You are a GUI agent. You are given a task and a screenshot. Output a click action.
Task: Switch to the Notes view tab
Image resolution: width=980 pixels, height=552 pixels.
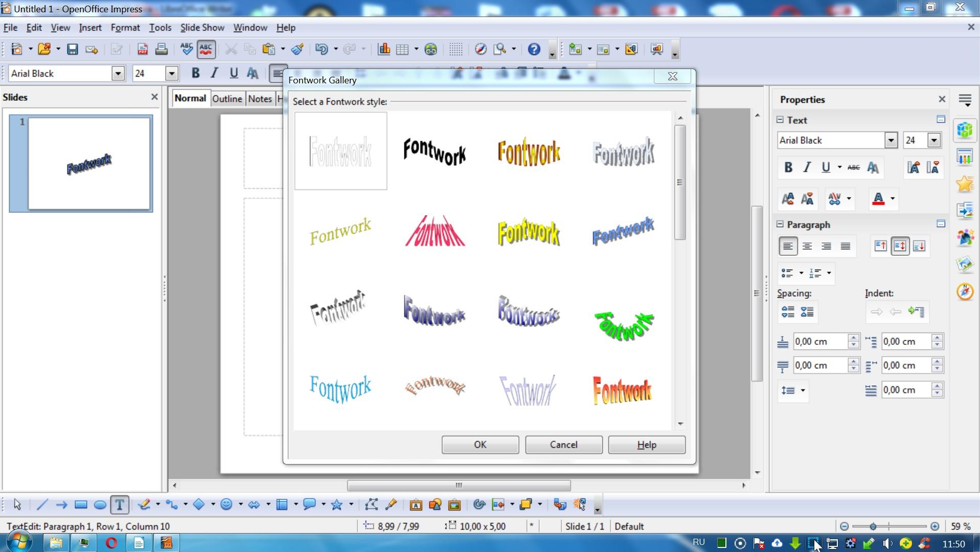tap(260, 99)
